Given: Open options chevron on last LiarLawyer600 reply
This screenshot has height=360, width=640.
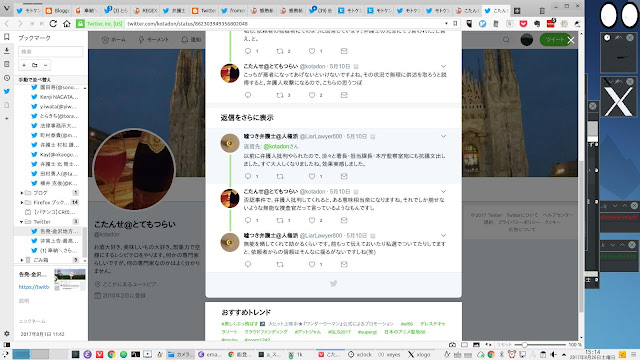Looking at the screenshot, I should (443, 236).
